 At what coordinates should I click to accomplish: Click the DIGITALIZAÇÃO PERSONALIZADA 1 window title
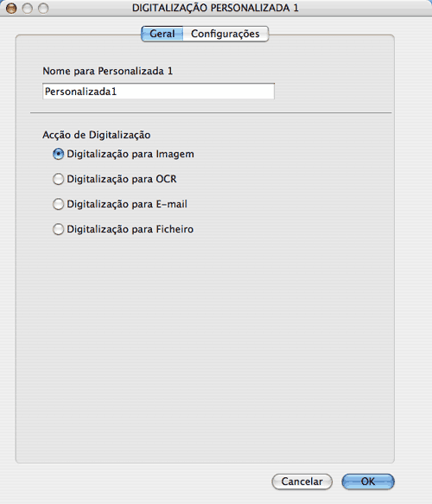215,8
